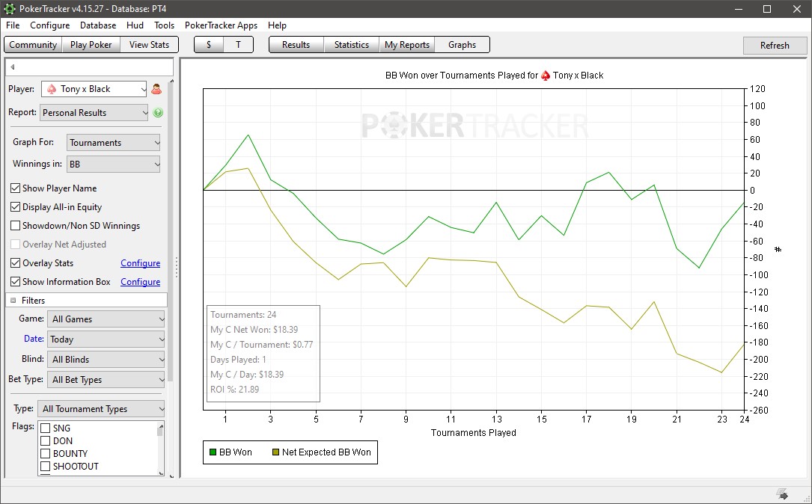This screenshot has height=504, width=812.
Task: Open the Graphs view
Action: click(462, 45)
